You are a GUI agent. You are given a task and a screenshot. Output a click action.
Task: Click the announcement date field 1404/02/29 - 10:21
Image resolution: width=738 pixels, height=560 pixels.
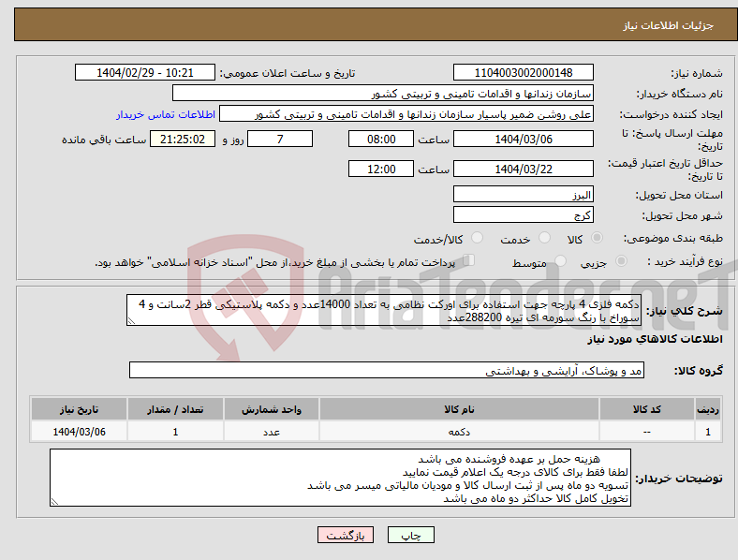145,73
